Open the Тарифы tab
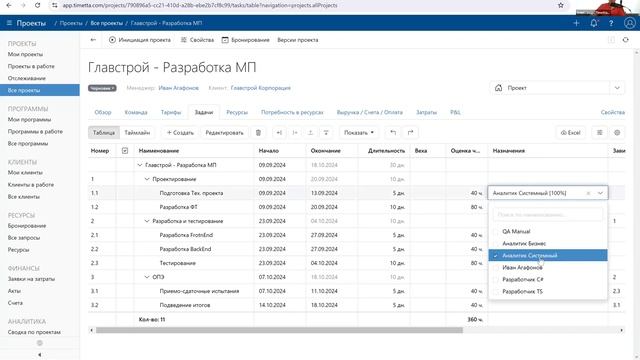The width and height of the screenshot is (640, 360). (171, 112)
